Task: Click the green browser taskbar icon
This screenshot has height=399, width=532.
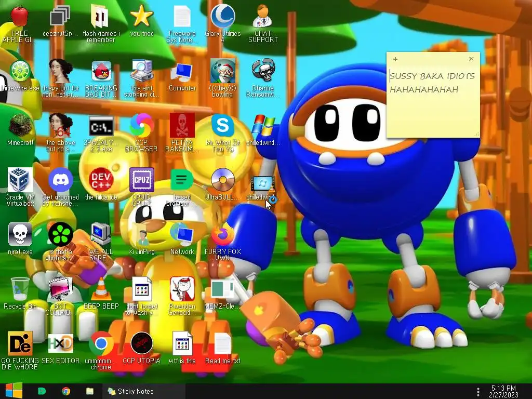Action: click(x=42, y=391)
